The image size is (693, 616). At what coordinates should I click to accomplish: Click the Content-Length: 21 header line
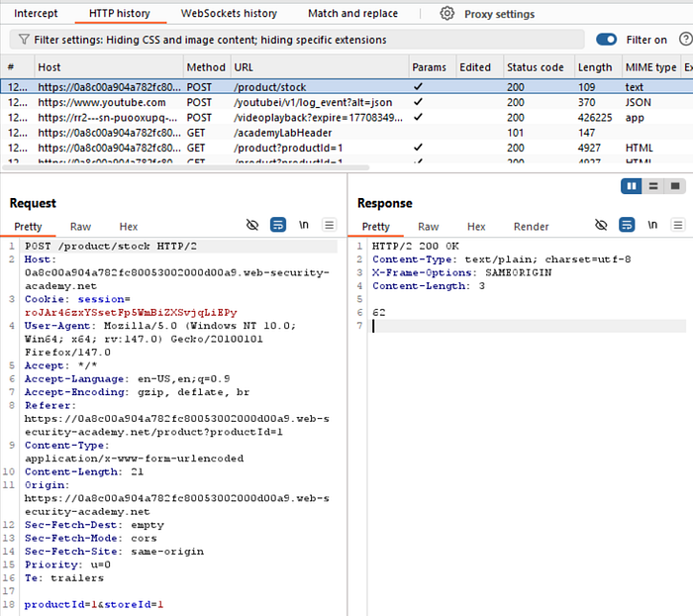click(84, 471)
